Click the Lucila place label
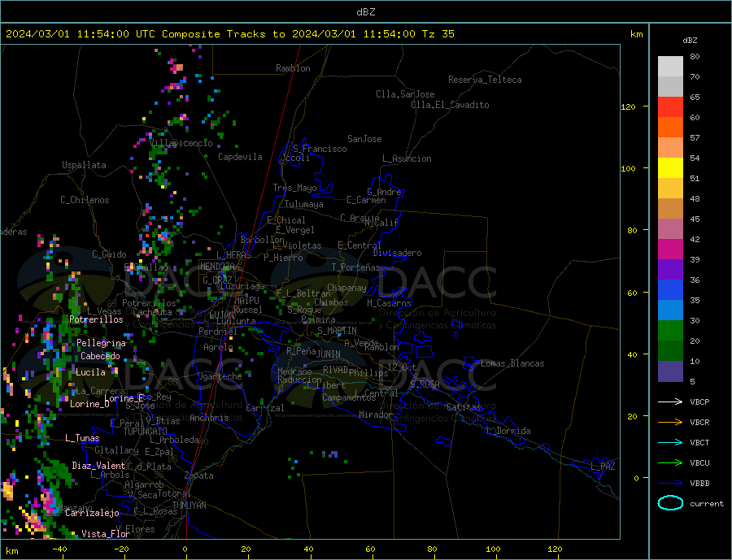The height and width of the screenshot is (560, 732). (x=90, y=372)
